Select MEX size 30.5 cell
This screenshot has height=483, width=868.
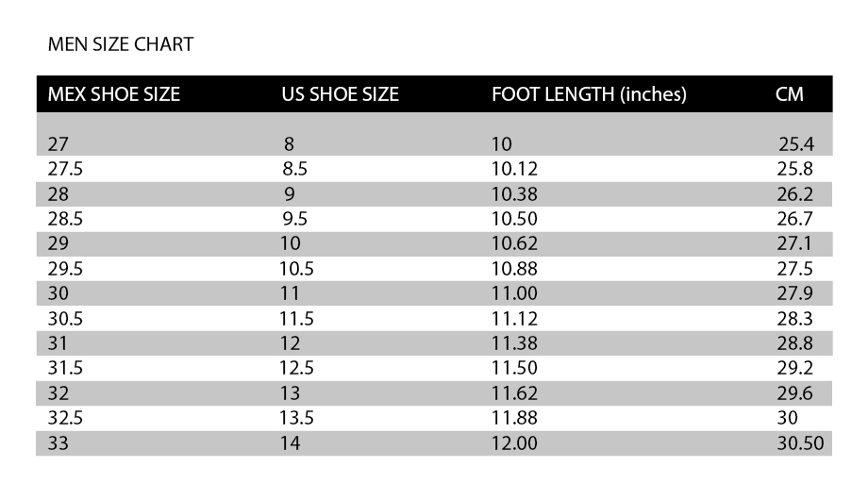coord(65,318)
